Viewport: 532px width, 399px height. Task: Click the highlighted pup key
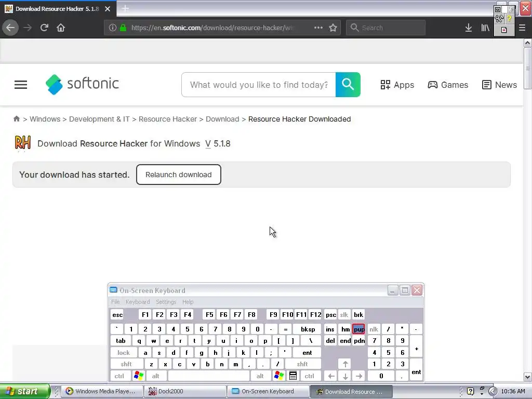tap(358, 329)
